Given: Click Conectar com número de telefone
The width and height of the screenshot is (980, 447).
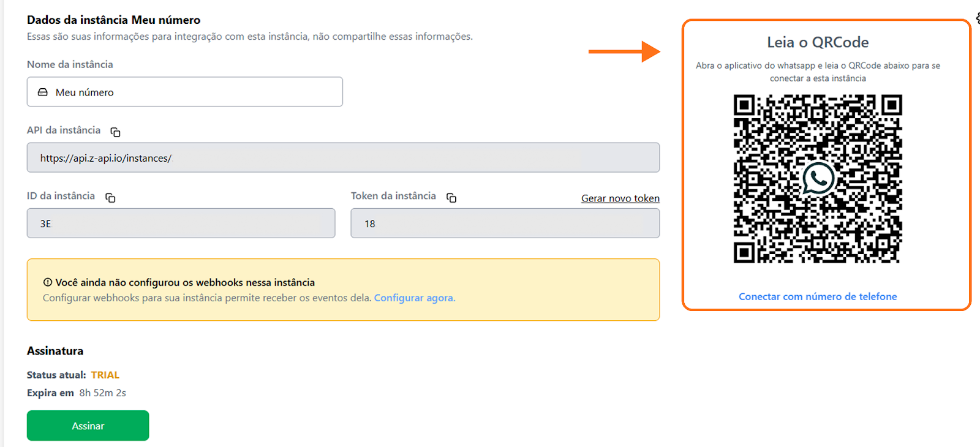Looking at the screenshot, I should (818, 296).
